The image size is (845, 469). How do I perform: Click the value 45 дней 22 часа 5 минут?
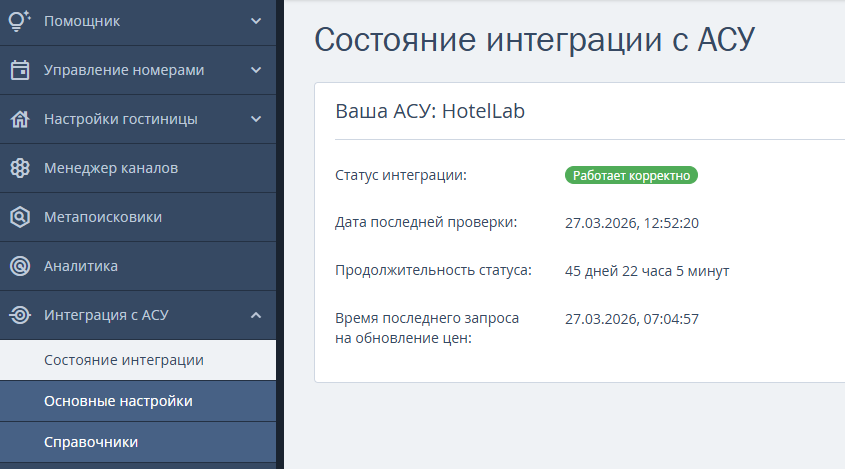647,271
